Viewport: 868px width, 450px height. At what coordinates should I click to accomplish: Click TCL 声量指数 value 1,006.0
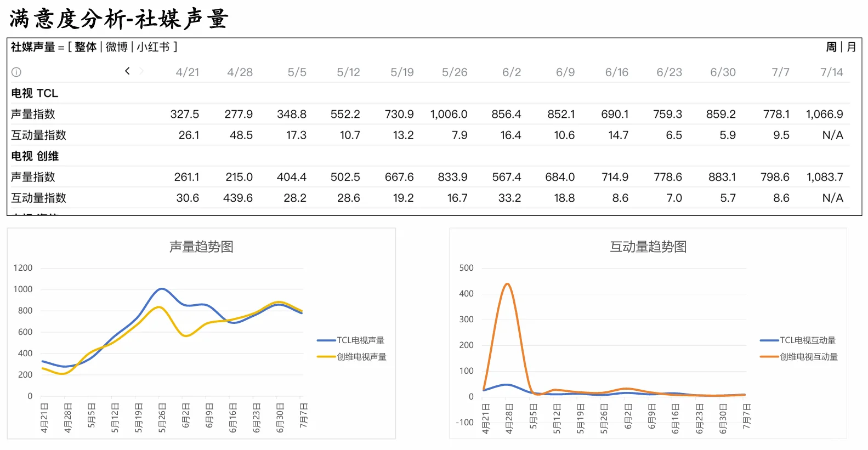[x=449, y=115]
